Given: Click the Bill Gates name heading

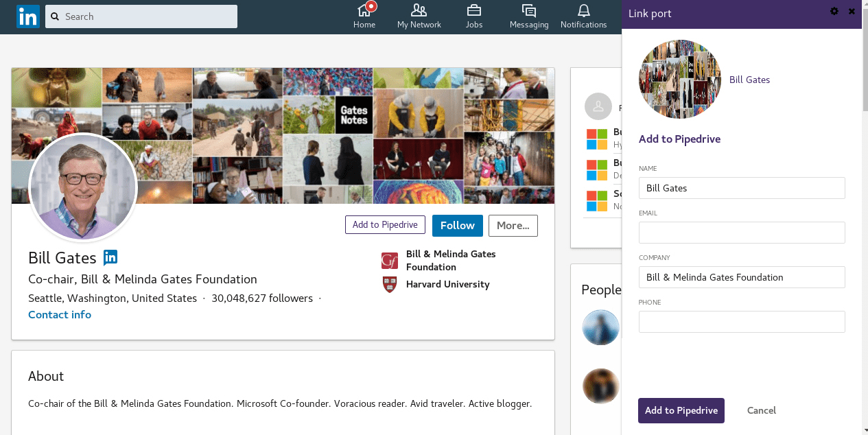Looking at the screenshot, I should (62, 258).
